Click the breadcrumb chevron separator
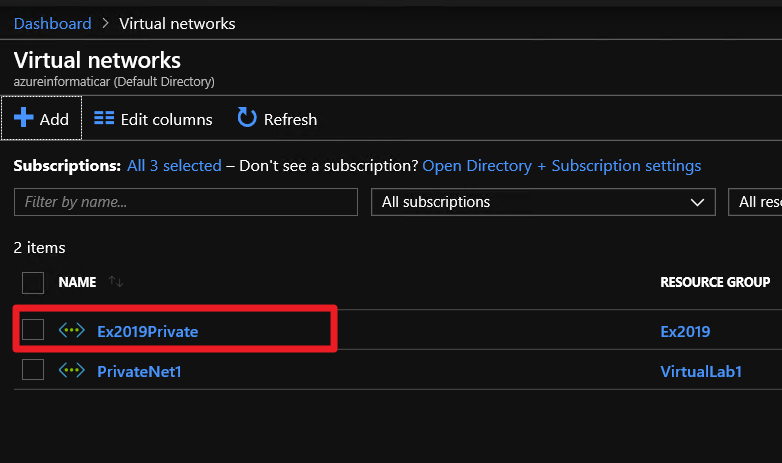 105,23
